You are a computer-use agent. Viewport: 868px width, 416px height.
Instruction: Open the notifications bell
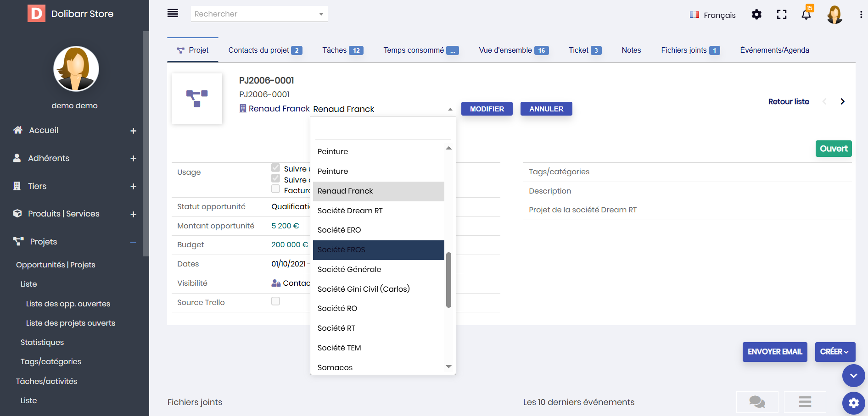click(x=806, y=15)
